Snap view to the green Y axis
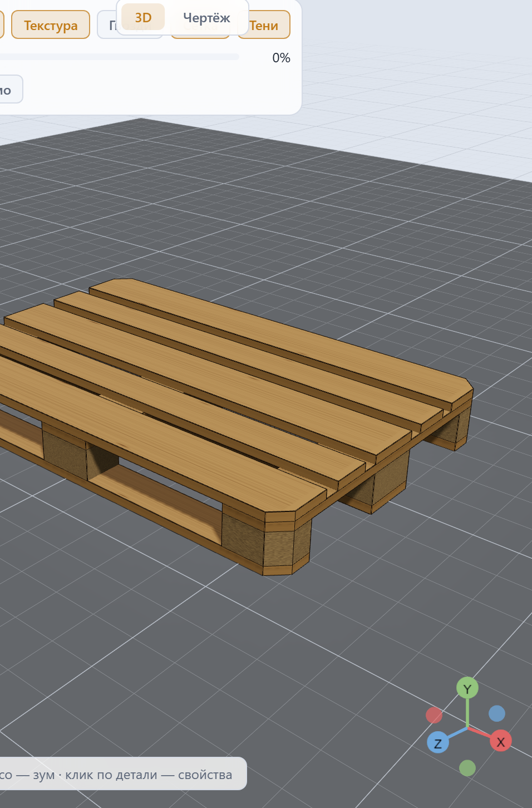 coord(467,688)
